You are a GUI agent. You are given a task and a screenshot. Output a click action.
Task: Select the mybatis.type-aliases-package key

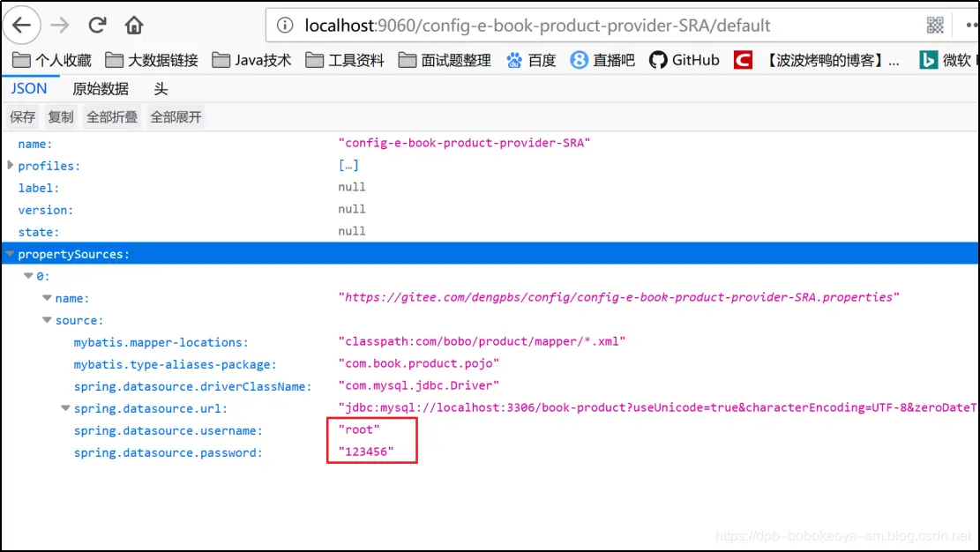point(175,364)
